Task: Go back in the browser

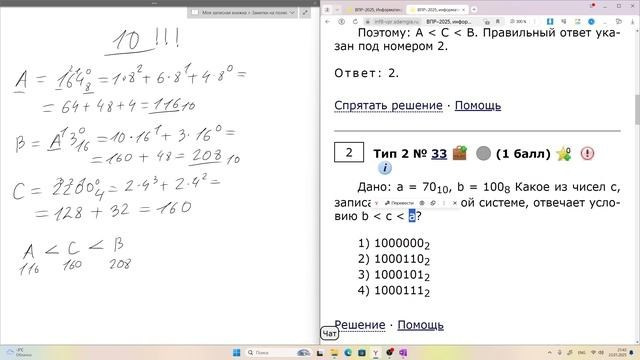Action: [328, 22]
